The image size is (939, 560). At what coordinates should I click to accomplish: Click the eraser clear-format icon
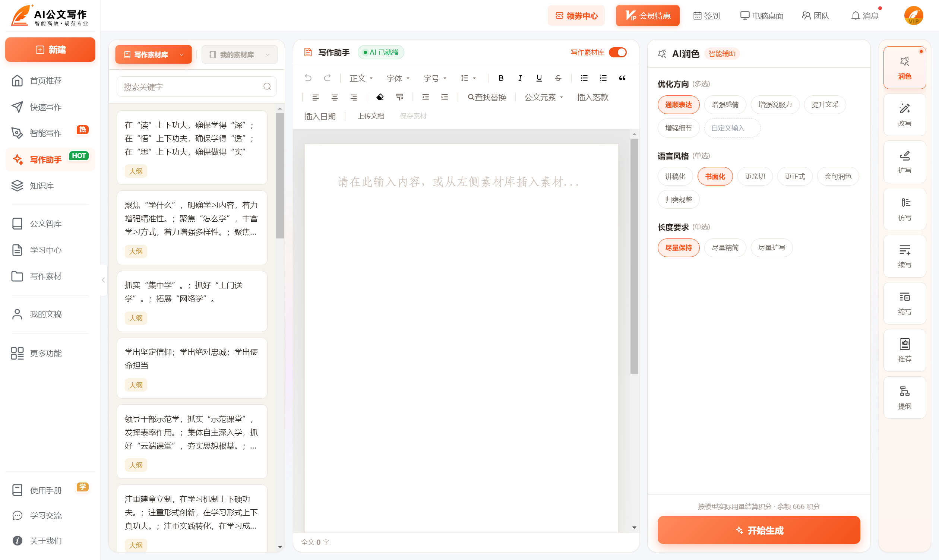(380, 97)
